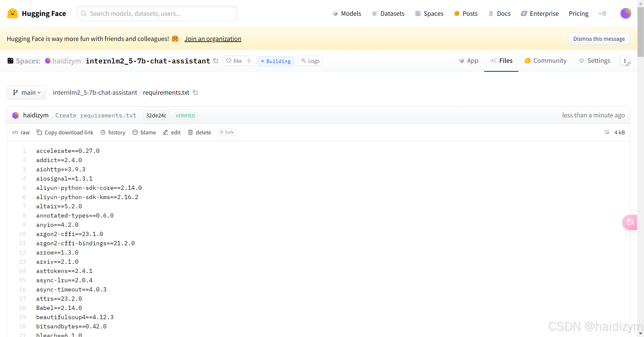Open haidizym profile from breadcrumb

point(66,61)
